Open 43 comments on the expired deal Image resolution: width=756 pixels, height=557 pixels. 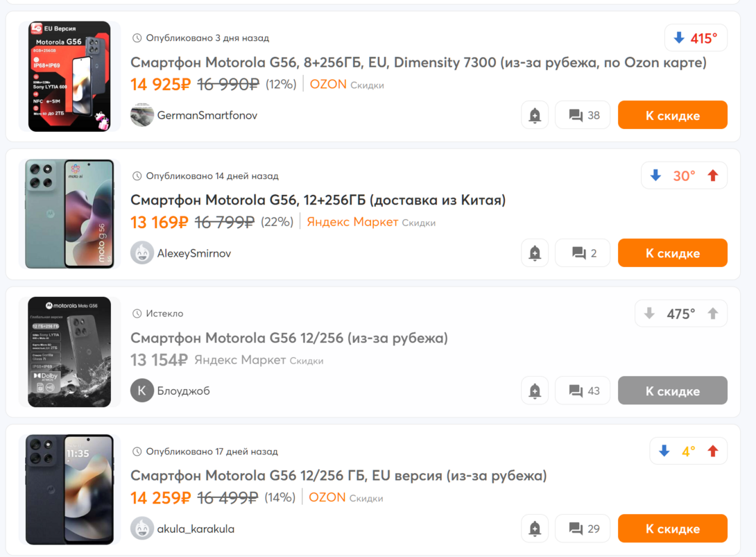(x=583, y=391)
